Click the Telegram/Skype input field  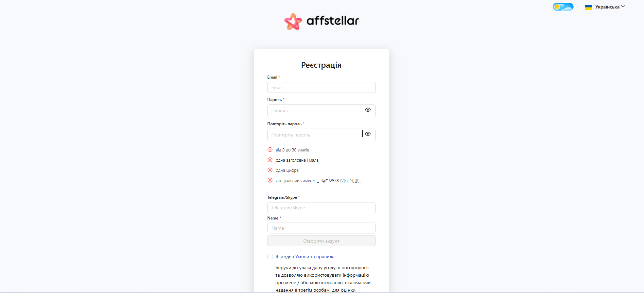[321, 208]
